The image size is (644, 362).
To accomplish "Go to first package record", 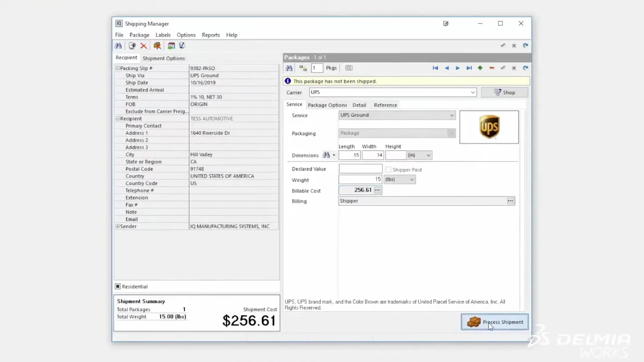I will point(435,68).
